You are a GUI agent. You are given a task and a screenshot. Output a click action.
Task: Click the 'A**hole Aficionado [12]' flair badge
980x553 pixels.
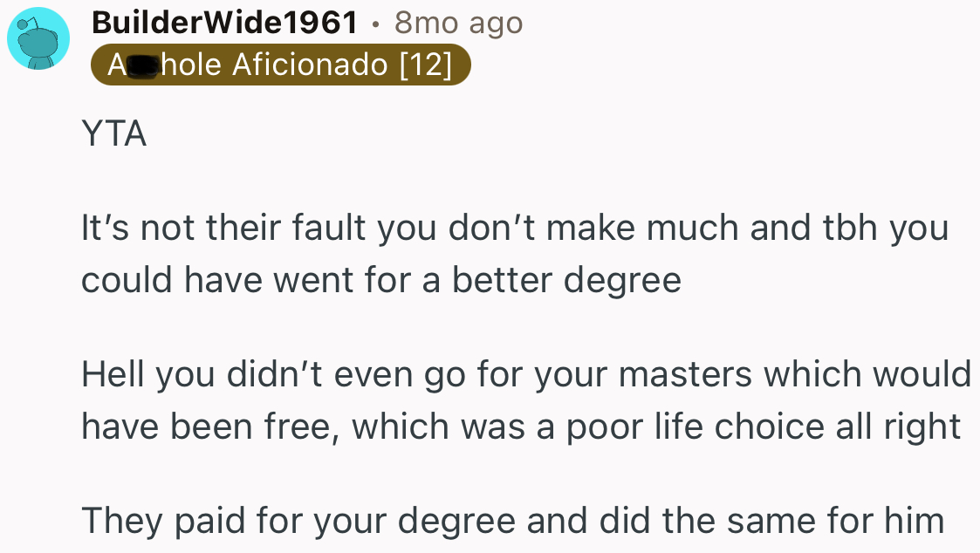(281, 64)
